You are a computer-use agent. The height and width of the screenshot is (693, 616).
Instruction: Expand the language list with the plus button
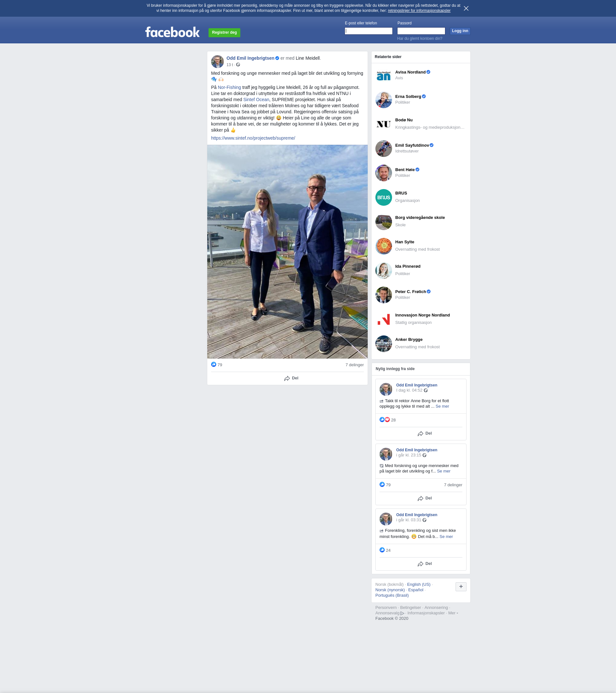pos(460,586)
